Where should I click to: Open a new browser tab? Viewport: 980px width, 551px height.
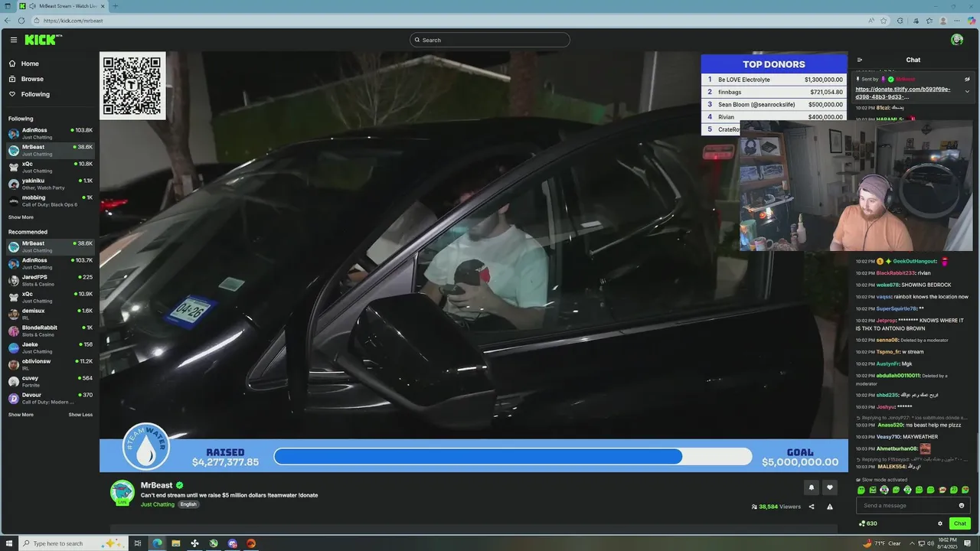pos(116,6)
